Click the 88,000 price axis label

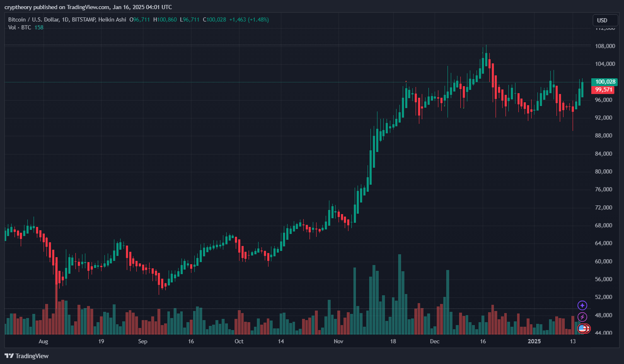point(603,135)
